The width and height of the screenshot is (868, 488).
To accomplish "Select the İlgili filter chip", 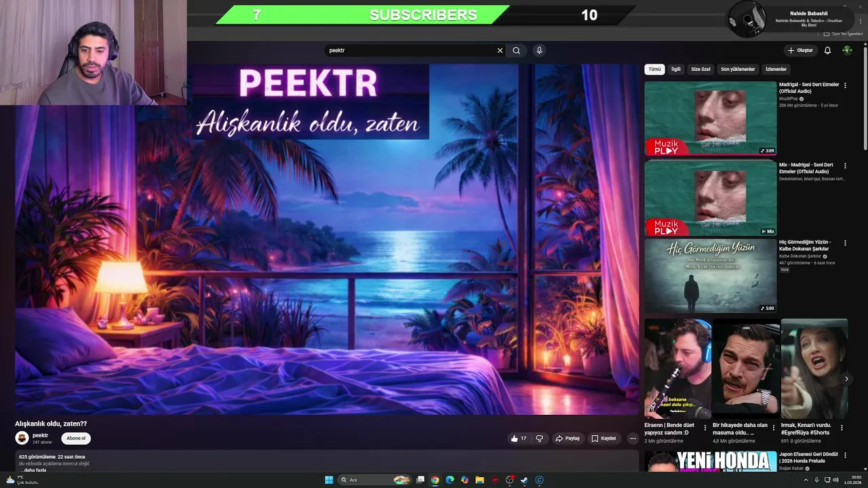I will pos(676,69).
